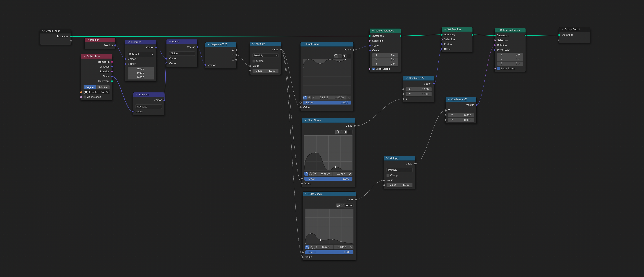Collapse the Separate XYZ node
The width and height of the screenshot is (644, 277).
(209, 44)
